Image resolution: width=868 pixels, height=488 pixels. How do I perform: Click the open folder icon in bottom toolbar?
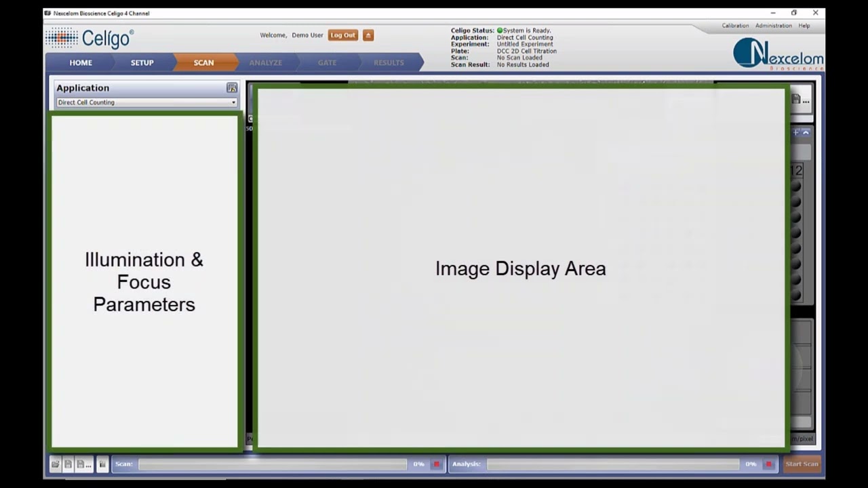click(56, 464)
